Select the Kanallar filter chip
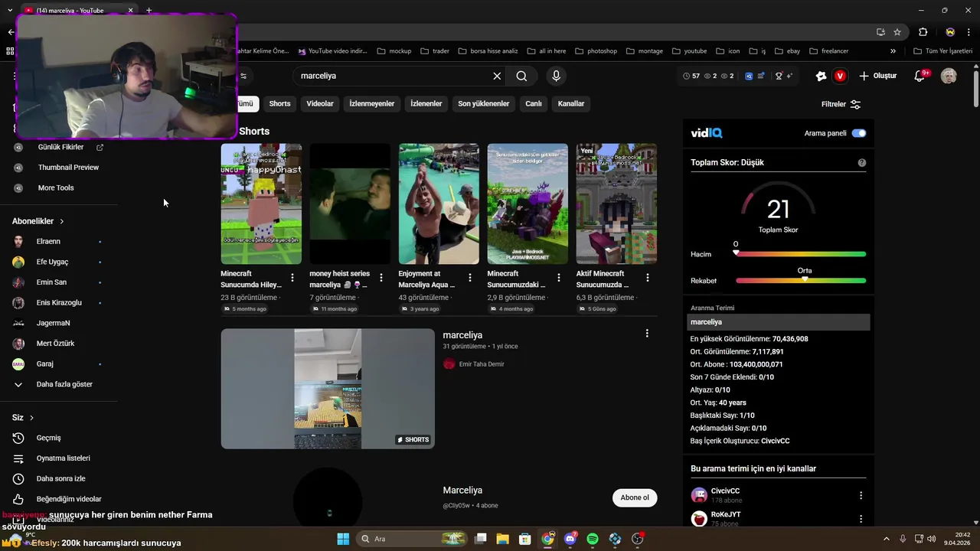This screenshot has width=980, height=551. pos(571,103)
